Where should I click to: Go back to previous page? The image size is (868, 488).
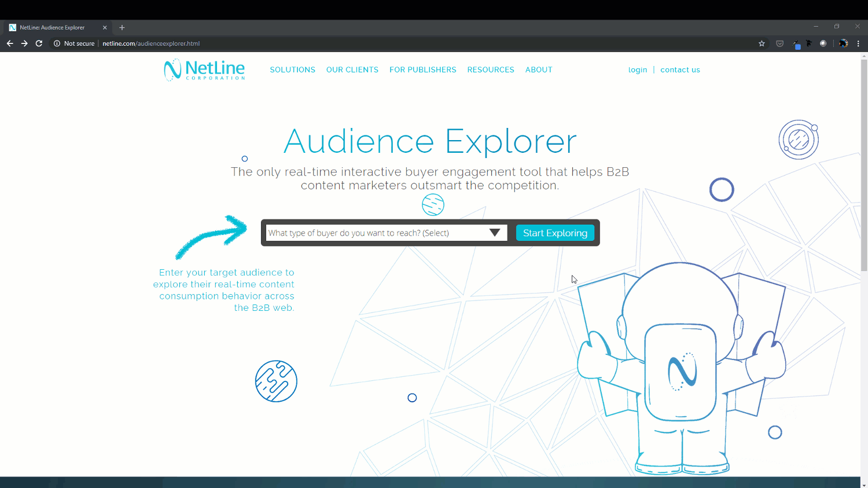click(10, 43)
